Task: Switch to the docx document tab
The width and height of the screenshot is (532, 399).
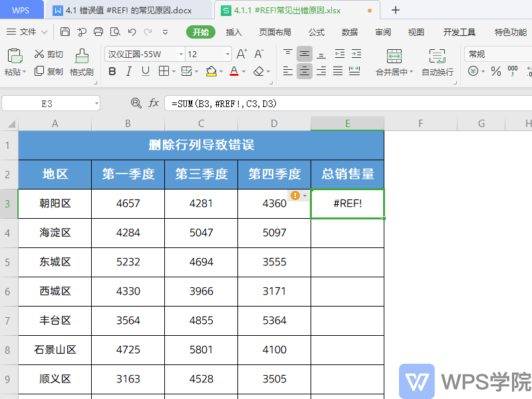Action: tap(128, 10)
